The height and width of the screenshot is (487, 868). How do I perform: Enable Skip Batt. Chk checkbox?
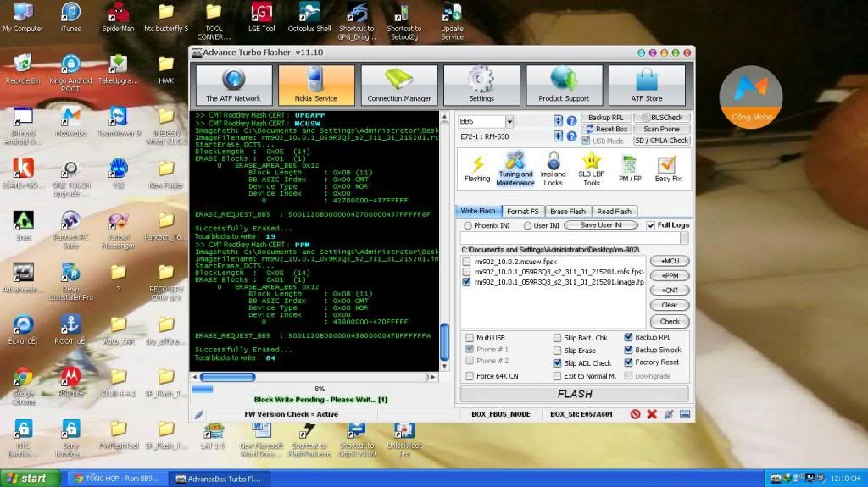[x=557, y=338]
